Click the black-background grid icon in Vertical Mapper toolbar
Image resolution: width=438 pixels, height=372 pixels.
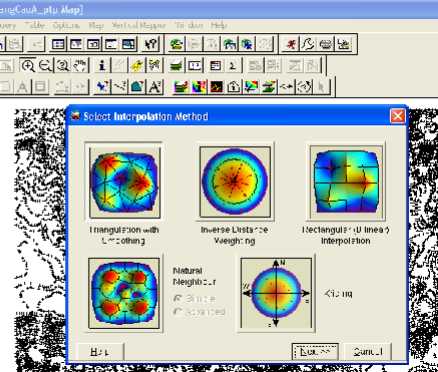click(x=216, y=87)
